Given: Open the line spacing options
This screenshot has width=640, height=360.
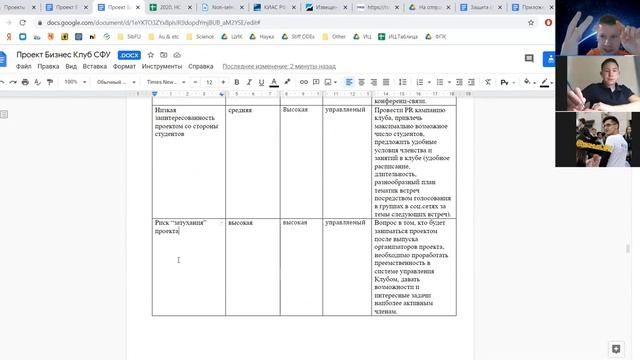Looking at the screenshot, I should pos(402,82).
